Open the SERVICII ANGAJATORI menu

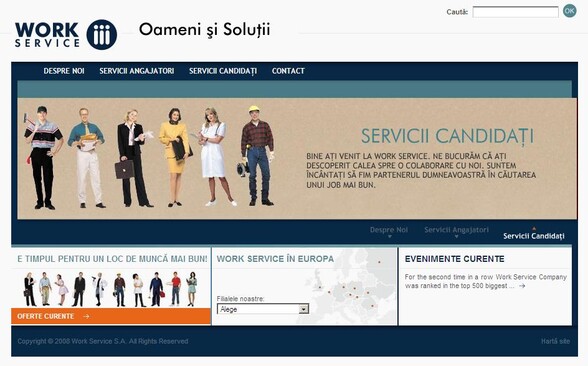coord(137,71)
